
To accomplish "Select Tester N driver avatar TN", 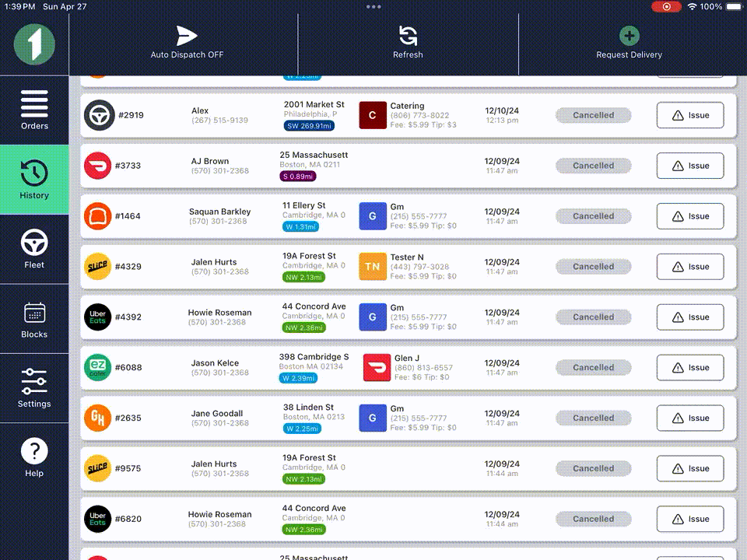I will [373, 267].
